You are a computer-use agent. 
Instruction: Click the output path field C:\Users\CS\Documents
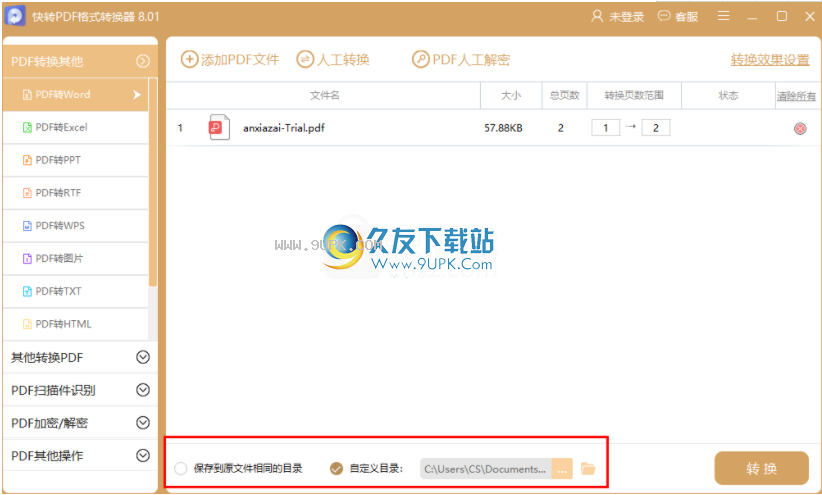pyautogui.click(x=485, y=469)
